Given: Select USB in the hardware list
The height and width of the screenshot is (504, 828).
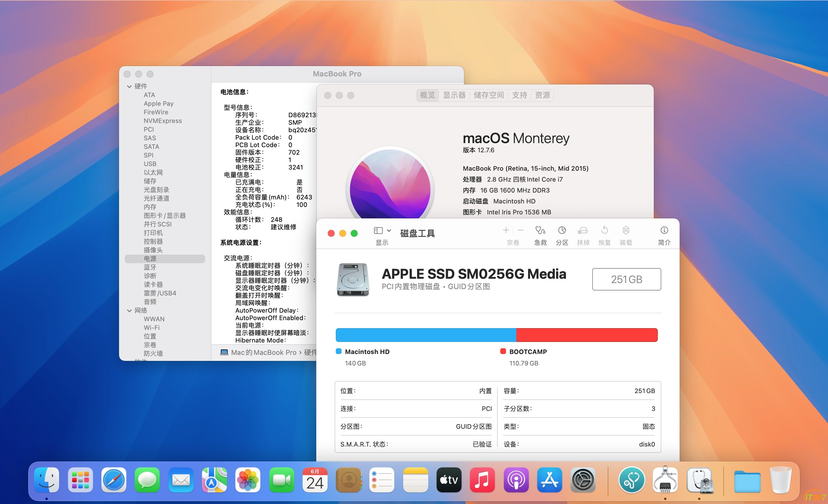Looking at the screenshot, I should [150, 164].
